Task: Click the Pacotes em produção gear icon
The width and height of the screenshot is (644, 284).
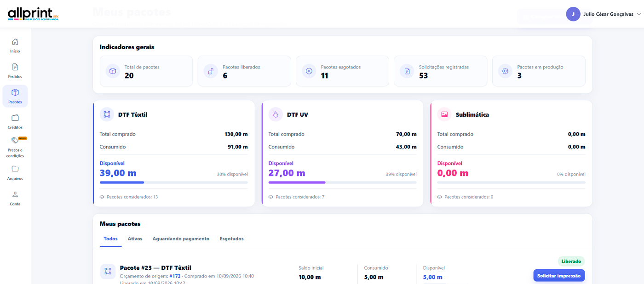Action: [x=505, y=71]
